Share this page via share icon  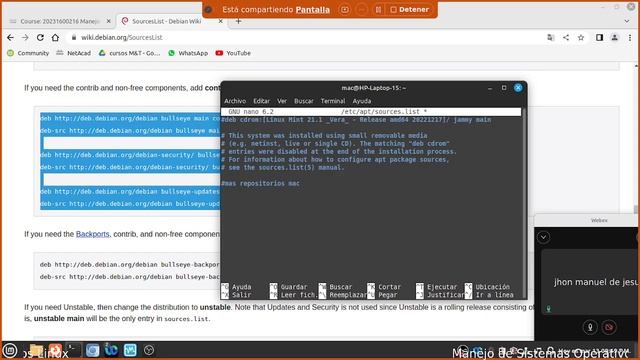click(566, 38)
